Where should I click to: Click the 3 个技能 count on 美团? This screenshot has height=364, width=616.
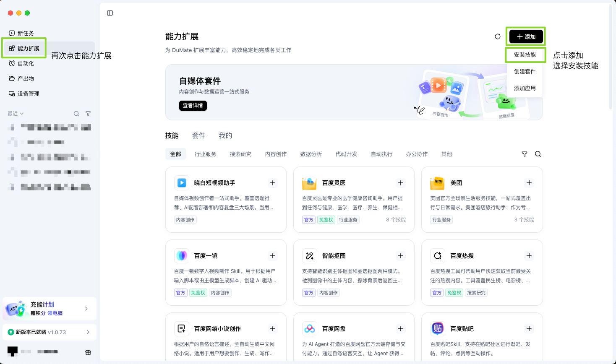(524, 220)
